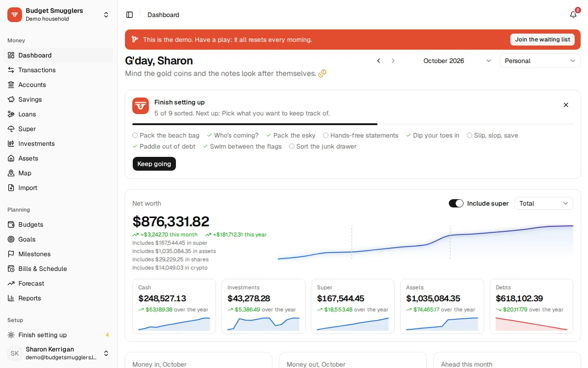Open Finish setting up in sidebar
This screenshot has height=368, width=588.
click(x=59, y=335)
